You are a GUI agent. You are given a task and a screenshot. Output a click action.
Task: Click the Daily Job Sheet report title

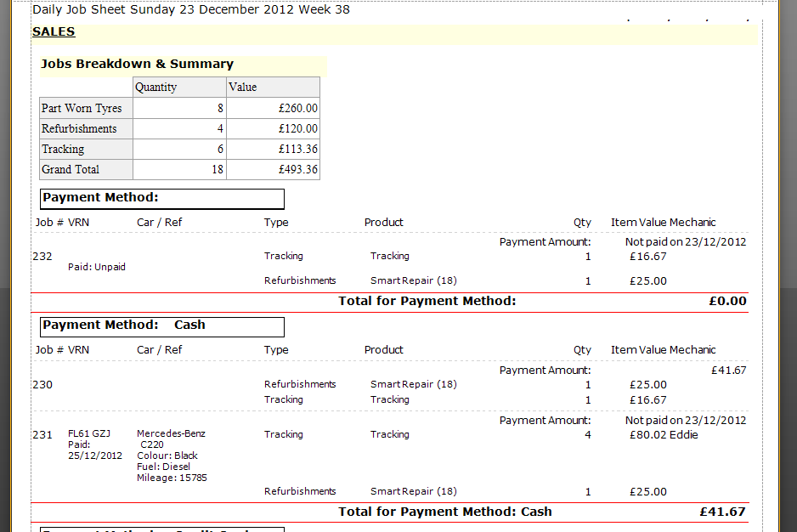[190, 10]
